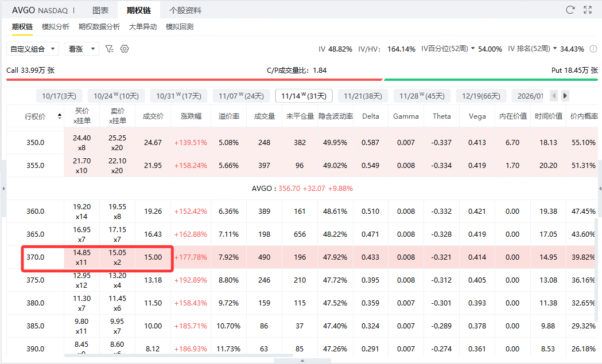Click the 成交量 column header
Image resolution: width=602 pixels, height=364 pixels.
click(265, 116)
